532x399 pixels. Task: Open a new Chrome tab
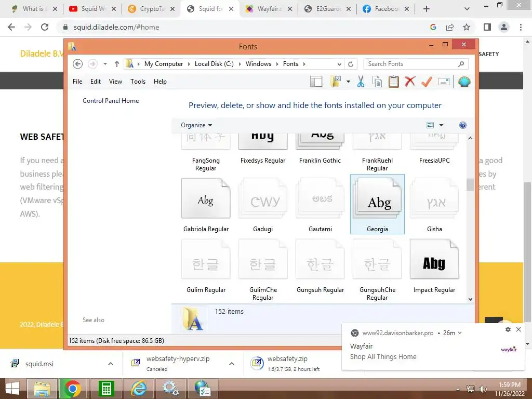pos(427,9)
